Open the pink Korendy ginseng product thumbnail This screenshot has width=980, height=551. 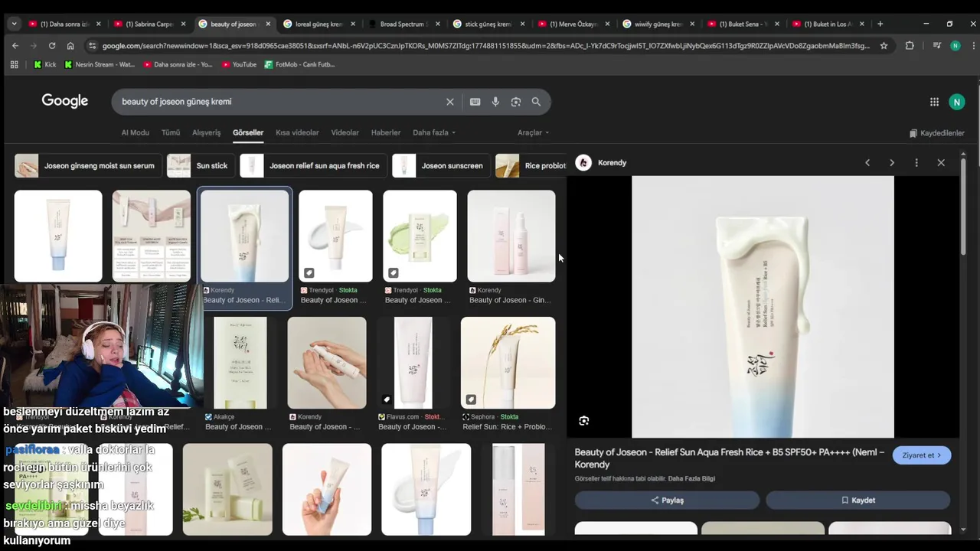511,236
